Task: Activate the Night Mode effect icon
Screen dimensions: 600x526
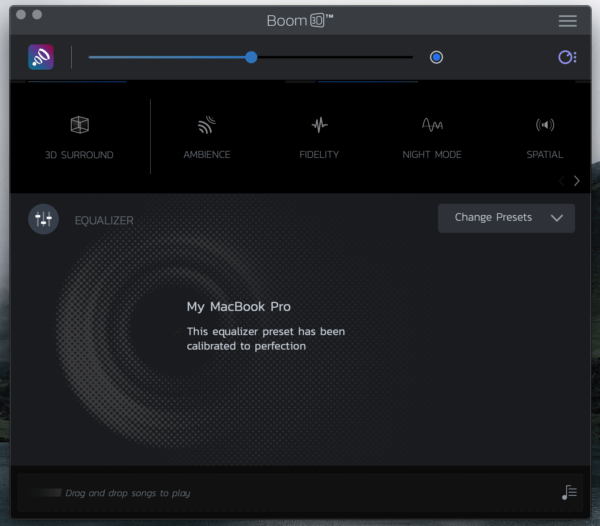Action: 431,125
